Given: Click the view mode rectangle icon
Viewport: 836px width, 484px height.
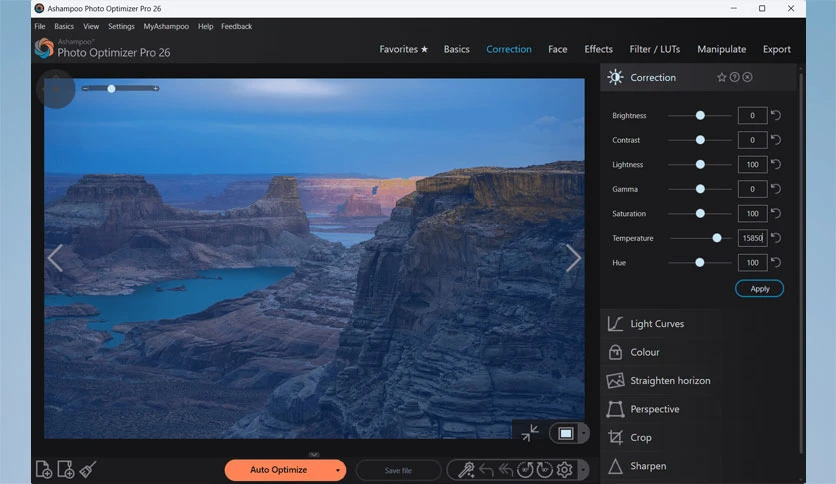Looking at the screenshot, I should click(566, 433).
